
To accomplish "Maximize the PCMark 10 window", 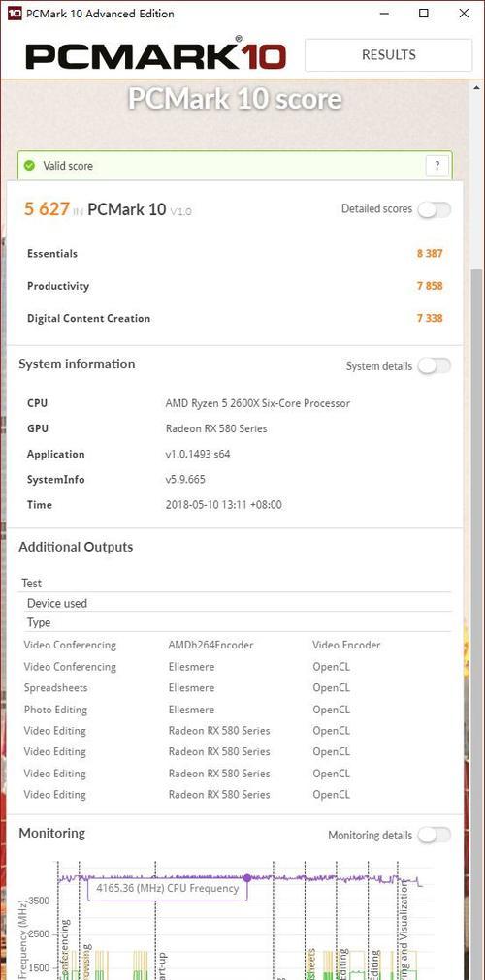I will tap(424, 14).
